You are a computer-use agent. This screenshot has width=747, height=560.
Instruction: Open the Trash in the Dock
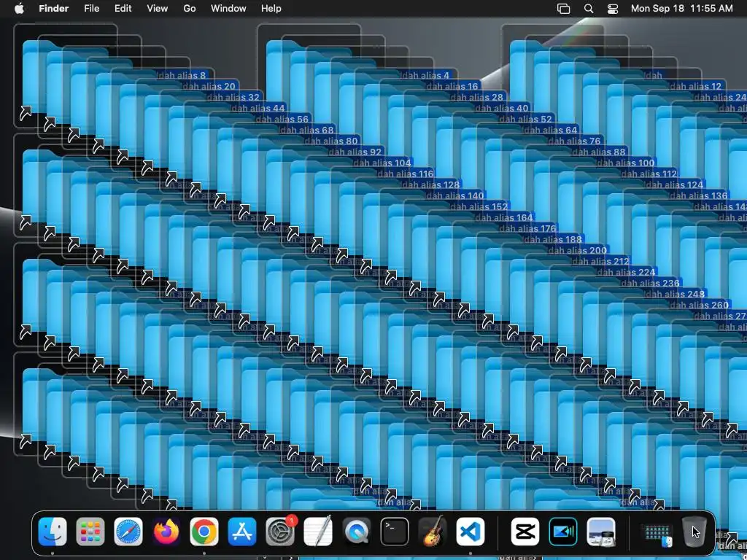click(694, 532)
